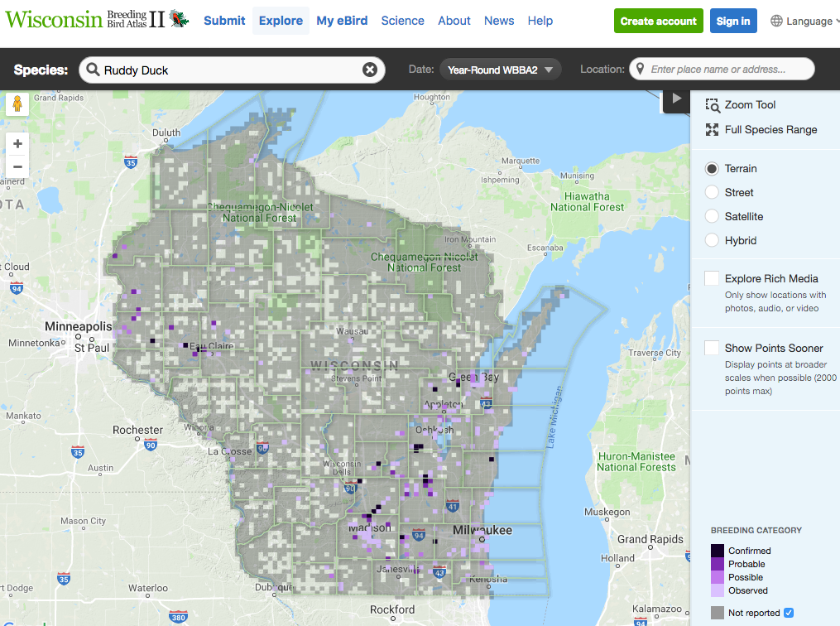Click the location pin icon
840x626 pixels.
[640, 69]
